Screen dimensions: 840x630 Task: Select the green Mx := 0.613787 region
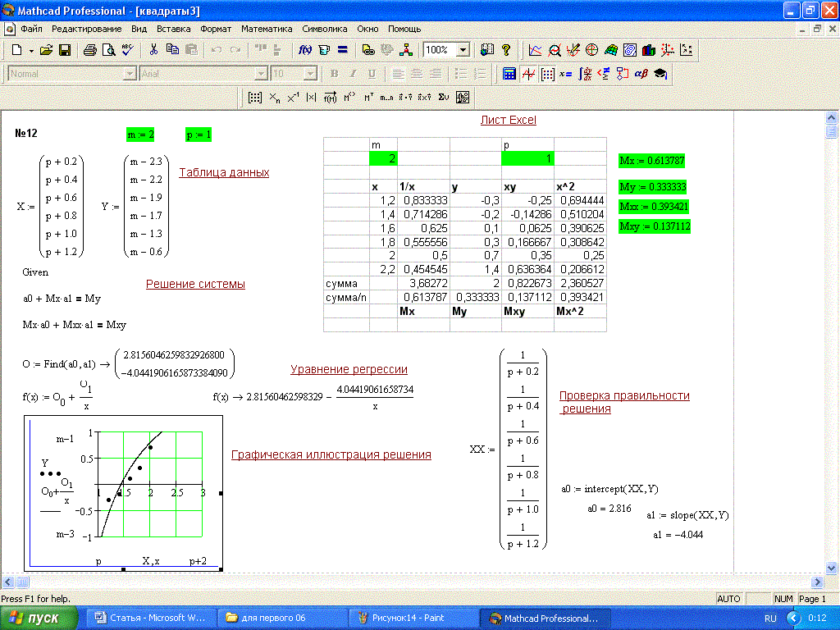654,161
